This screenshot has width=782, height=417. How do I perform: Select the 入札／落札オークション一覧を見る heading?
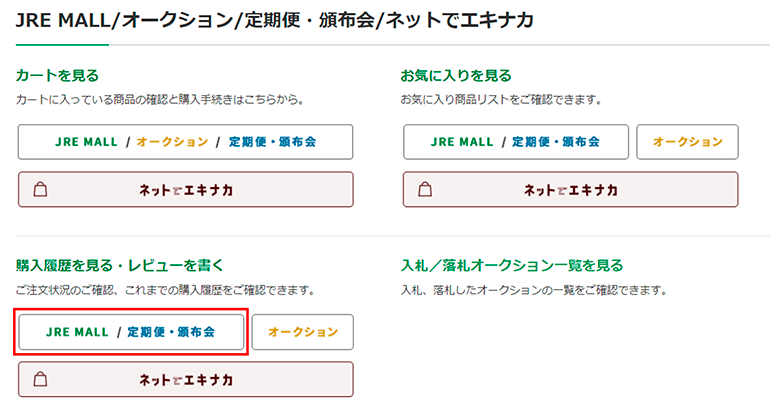click(x=511, y=266)
